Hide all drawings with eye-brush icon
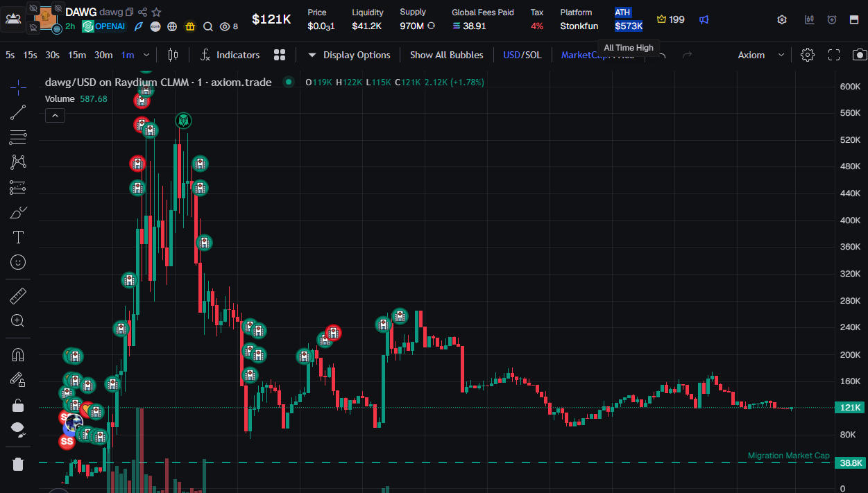868x493 pixels. coord(19,429)
